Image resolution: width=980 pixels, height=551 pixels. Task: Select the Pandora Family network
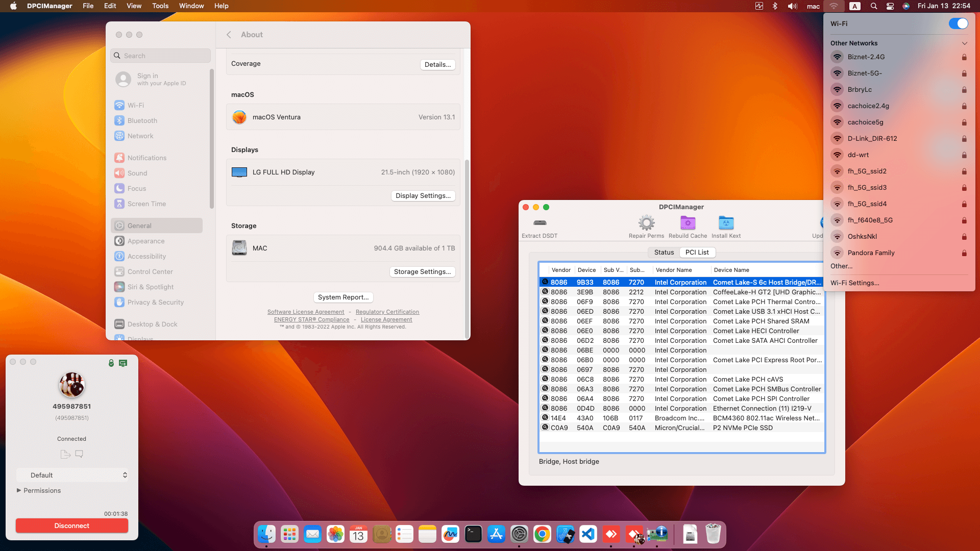pos(870,253)
